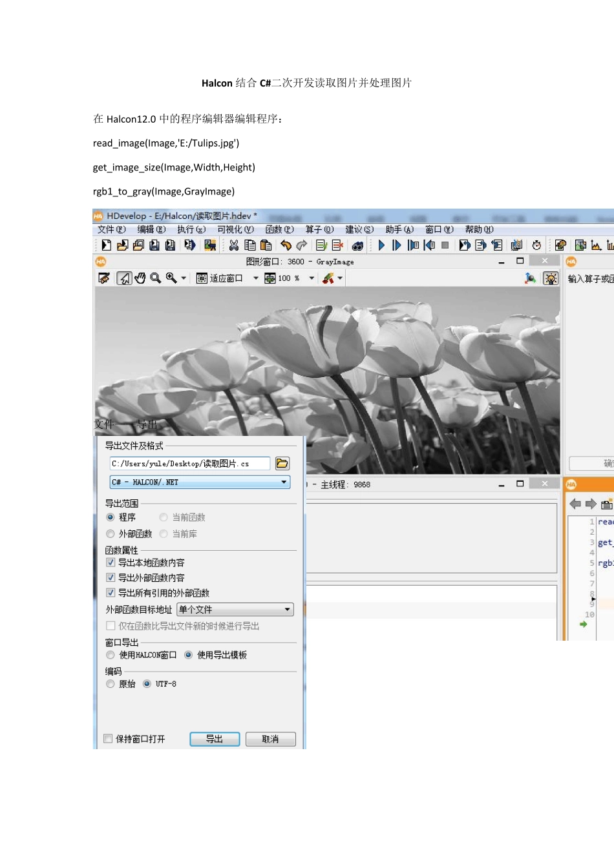Open the 建议(S) menu
Viewport: 614px width, 868px height.
(359, 229)
